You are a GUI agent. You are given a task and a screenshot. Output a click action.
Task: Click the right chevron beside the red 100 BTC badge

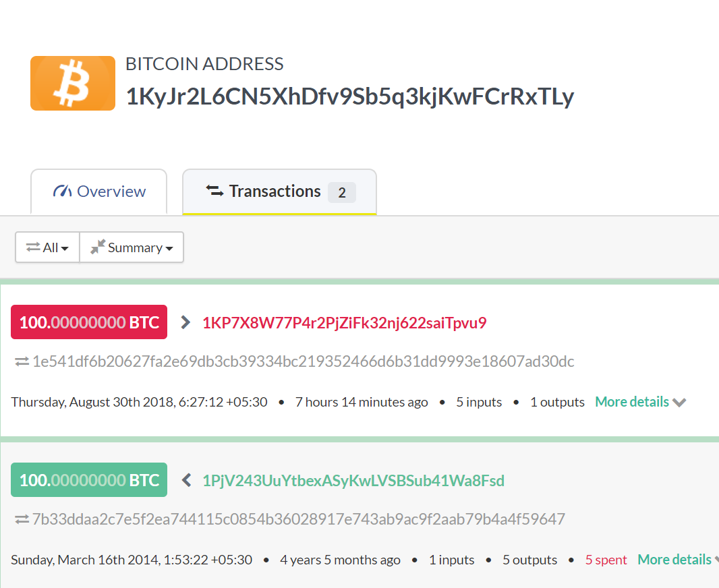pyautogui.click(x=185, y=323)
